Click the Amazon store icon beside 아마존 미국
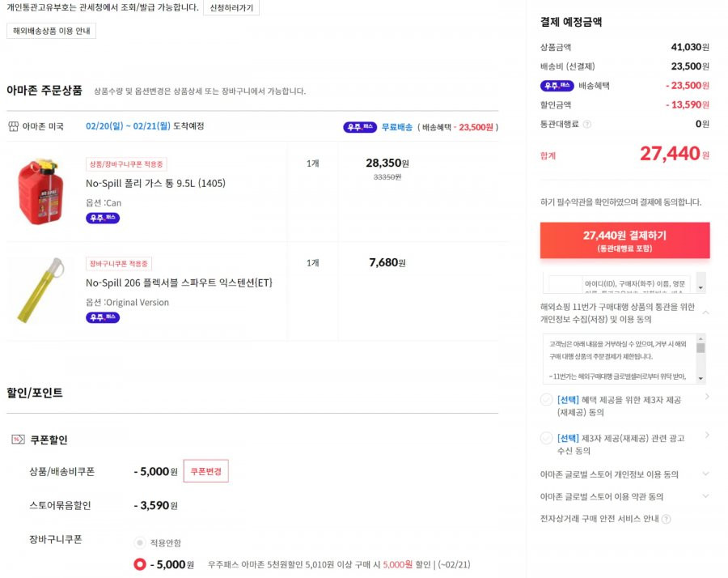The height and width of the screenshot is (578, 728). pyautogui.click(x=14, y=126)
